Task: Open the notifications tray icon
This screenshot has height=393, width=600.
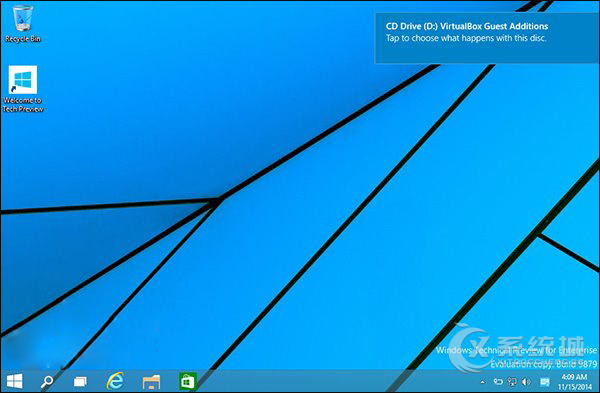Action: pos(545,382)
